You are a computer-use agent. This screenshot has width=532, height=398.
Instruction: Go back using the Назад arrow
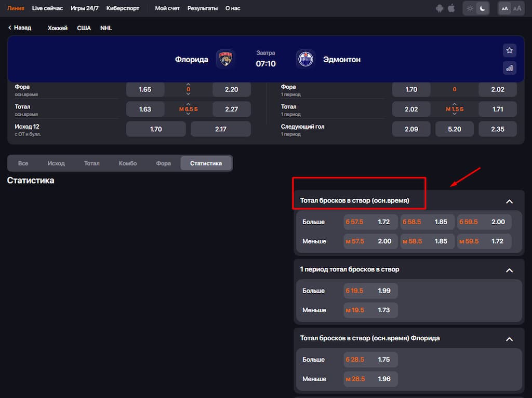point(20,28)
